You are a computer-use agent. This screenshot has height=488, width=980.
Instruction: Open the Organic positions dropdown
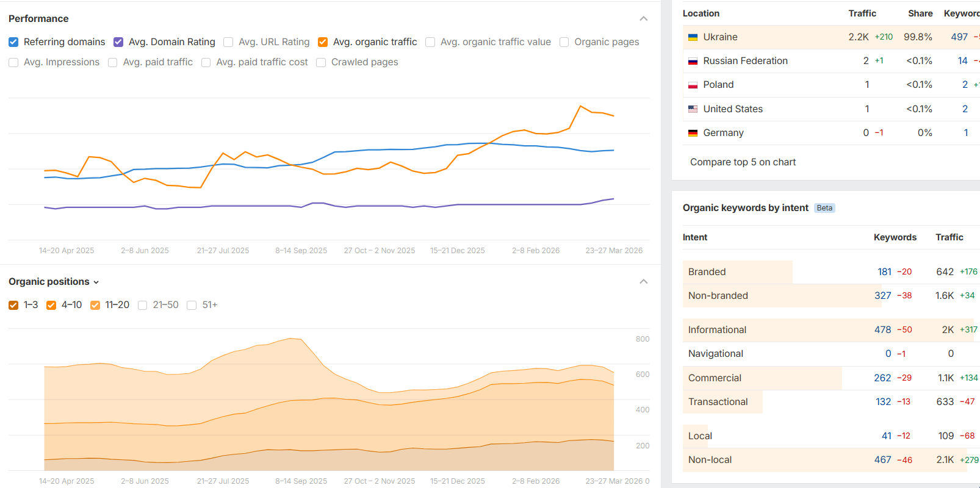tap(54, 282)
